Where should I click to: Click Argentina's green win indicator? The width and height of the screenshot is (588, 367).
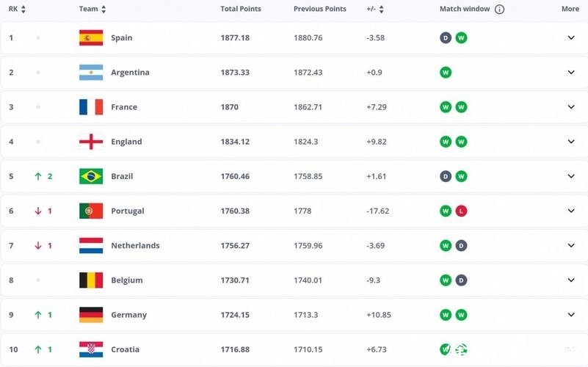(445, 73)
